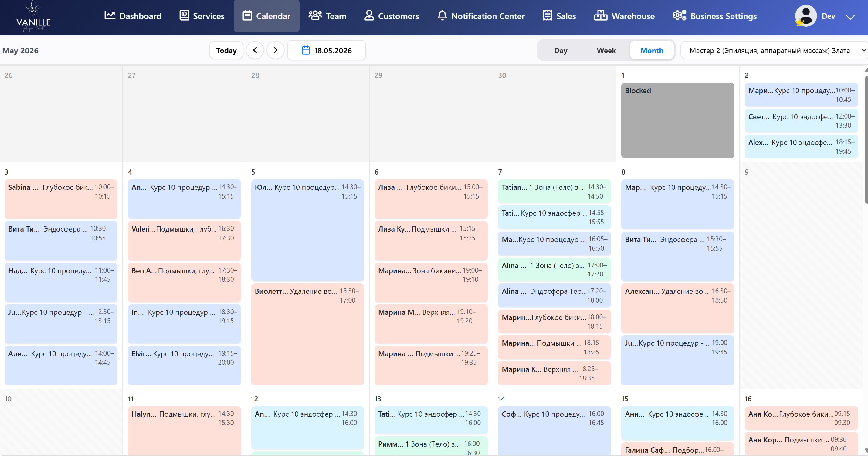This screenshot has height=459, width=868.
Task: Open Ben A... appointment at 17:30–18:30
Action: [184, 282]
